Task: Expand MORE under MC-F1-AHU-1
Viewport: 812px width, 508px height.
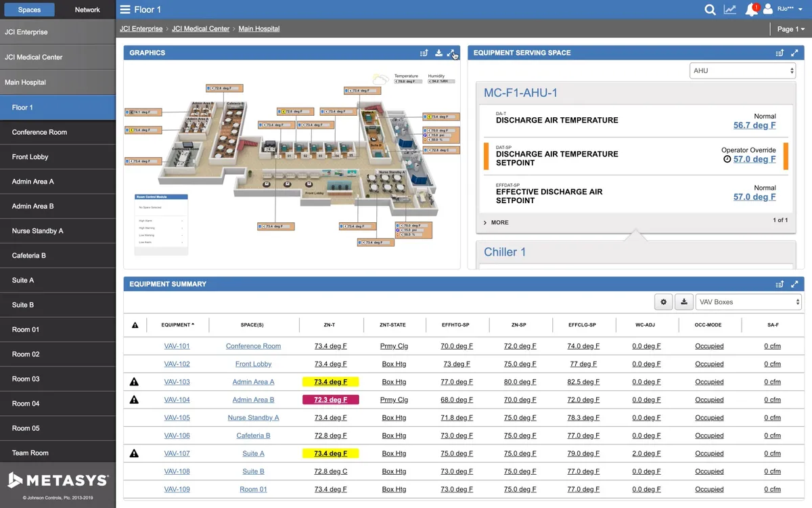Action: pos(496,222)
